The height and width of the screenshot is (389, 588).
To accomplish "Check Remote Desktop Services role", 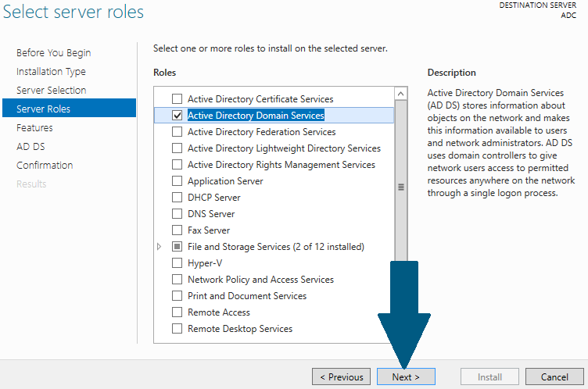I will 177,329.
